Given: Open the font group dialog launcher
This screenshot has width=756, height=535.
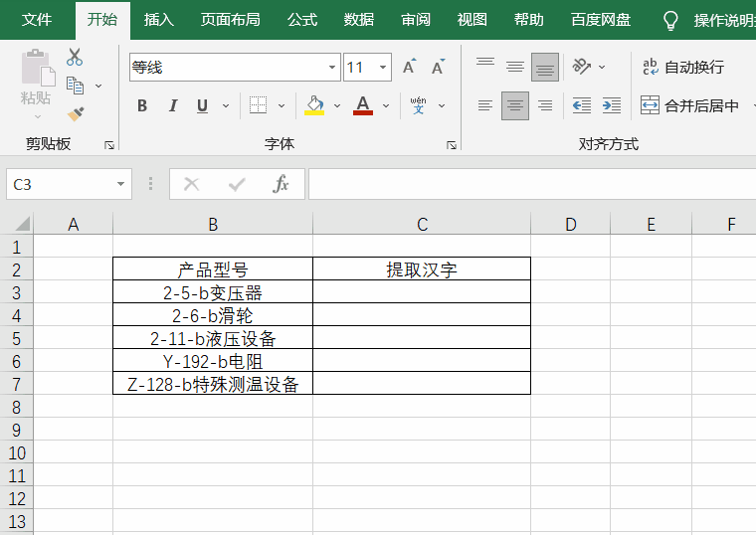Looking at the screenshot, I should [452, 145].
